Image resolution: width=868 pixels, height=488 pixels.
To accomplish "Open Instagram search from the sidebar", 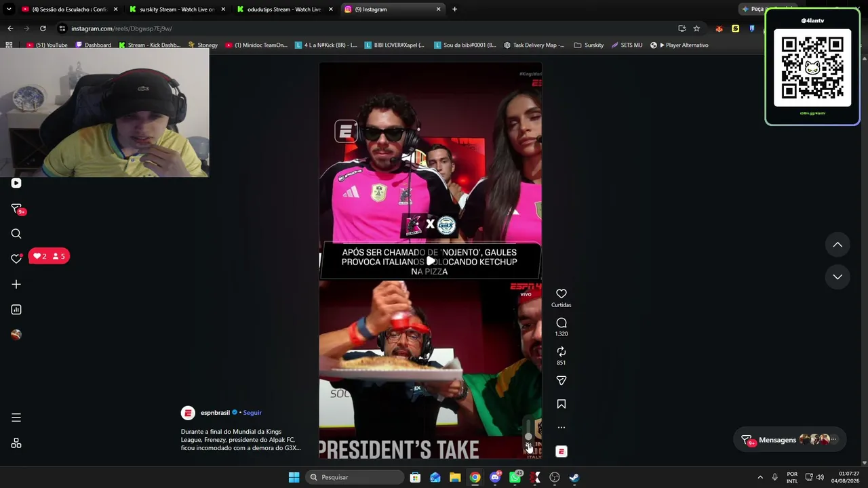I will (16, 234).
